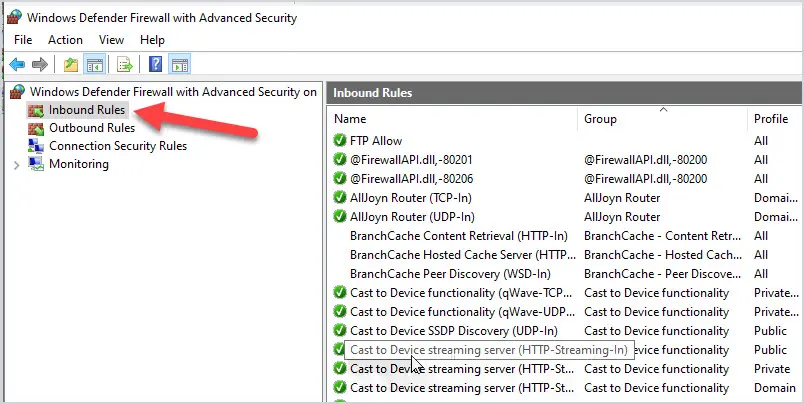Click the Inbound Rules tree icon
Screen dimensions: 804x404
pyautogui.click(x=36, y=110)
